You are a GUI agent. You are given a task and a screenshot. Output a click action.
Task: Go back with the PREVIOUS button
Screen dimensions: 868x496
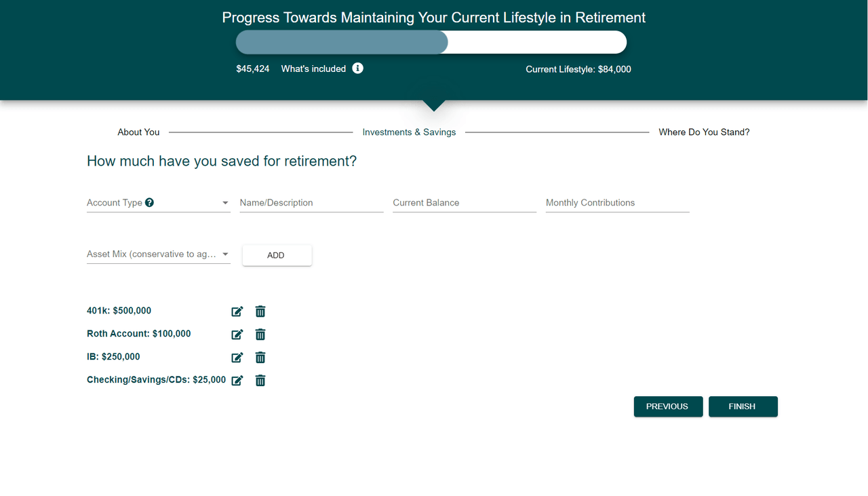pos(668,406)
